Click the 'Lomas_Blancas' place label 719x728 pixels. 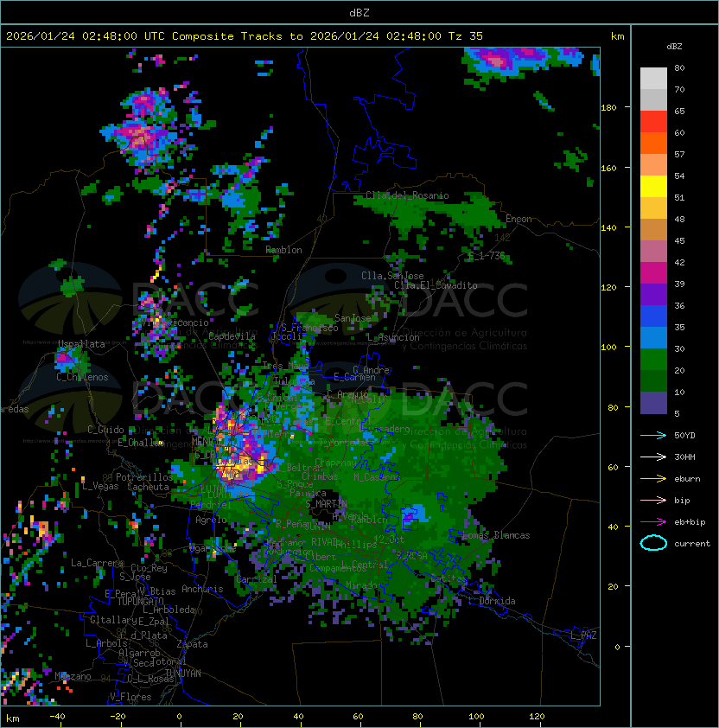[x=496, y=535]
